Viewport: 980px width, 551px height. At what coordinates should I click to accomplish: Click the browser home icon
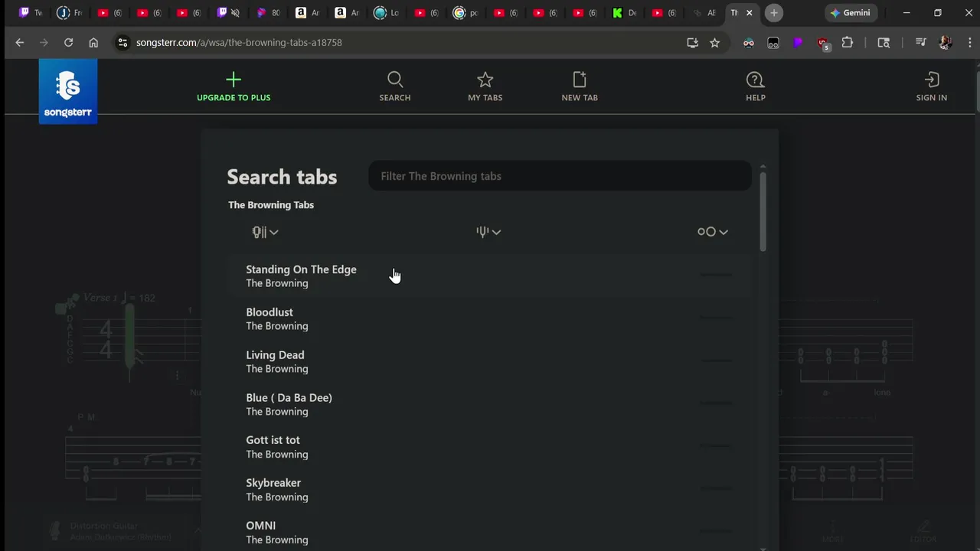[93, 43]
